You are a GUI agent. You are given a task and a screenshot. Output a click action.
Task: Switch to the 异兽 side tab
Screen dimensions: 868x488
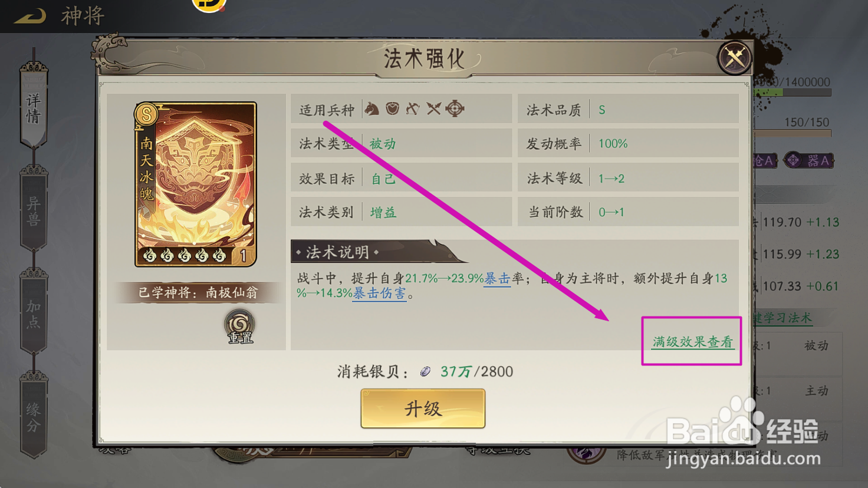(x=34, y=211)
